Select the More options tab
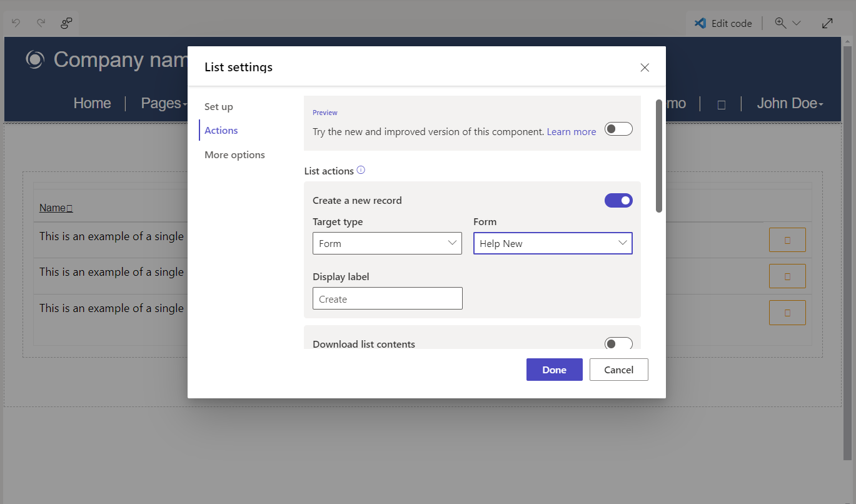The width and height of the screenshot is (856, 504). pos(234,154)
